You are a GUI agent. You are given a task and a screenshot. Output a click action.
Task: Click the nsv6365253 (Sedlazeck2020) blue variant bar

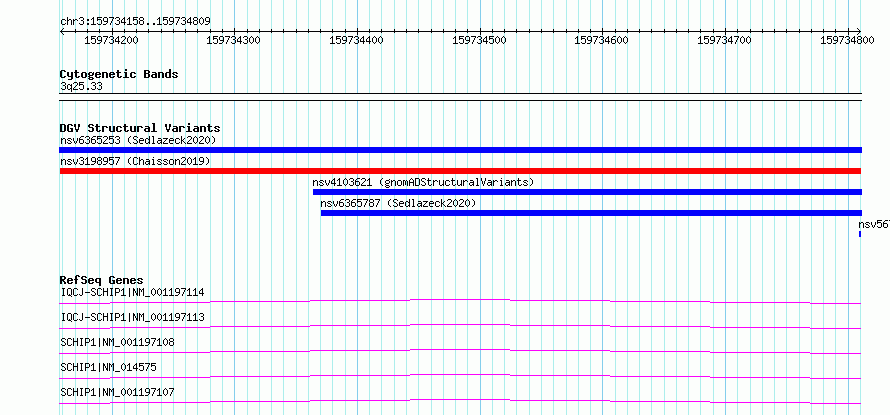460,150
